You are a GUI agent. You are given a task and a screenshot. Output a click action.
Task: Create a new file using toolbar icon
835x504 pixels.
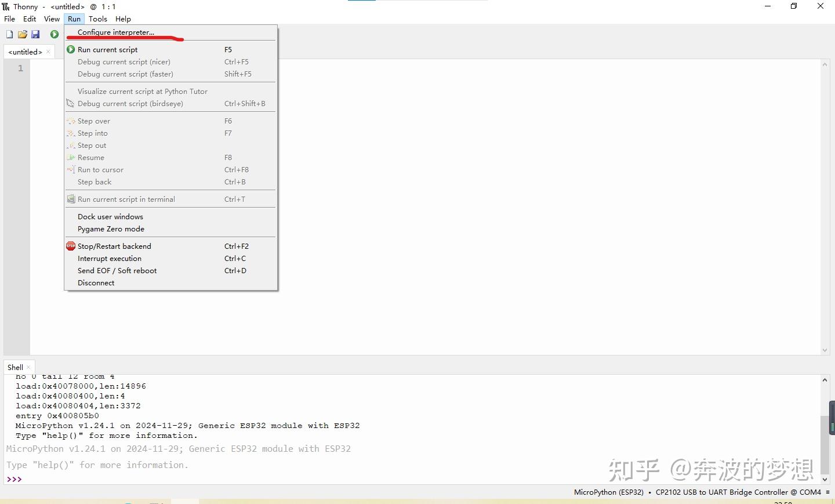[x=9, y=34]
